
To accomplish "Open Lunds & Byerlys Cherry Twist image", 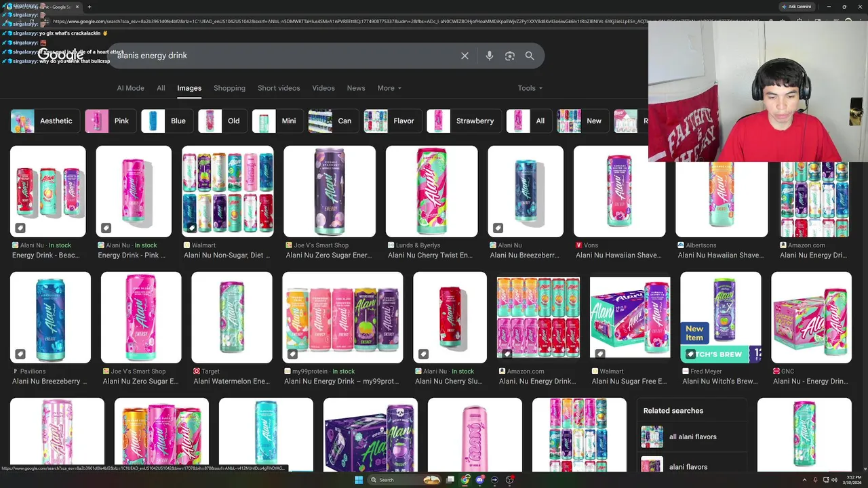I will (432, 192).
